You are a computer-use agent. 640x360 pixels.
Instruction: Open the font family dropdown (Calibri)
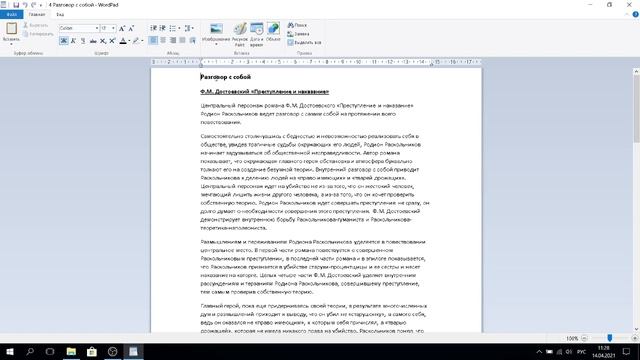[97, 28]
